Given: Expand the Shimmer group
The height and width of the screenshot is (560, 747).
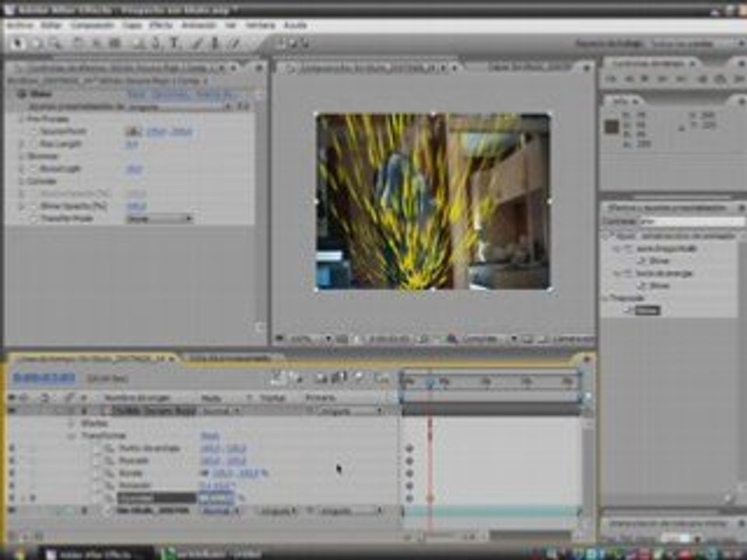Looking at the screenshot, I should point(22,156).
